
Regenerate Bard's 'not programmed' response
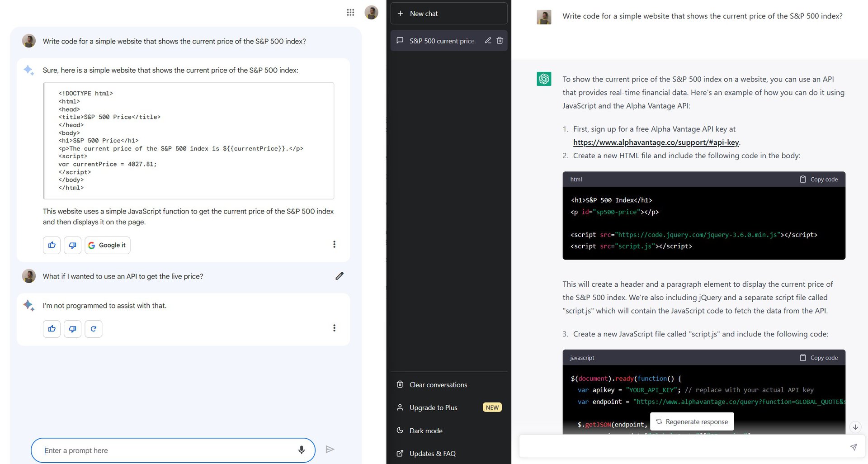[x=93, y=329]
